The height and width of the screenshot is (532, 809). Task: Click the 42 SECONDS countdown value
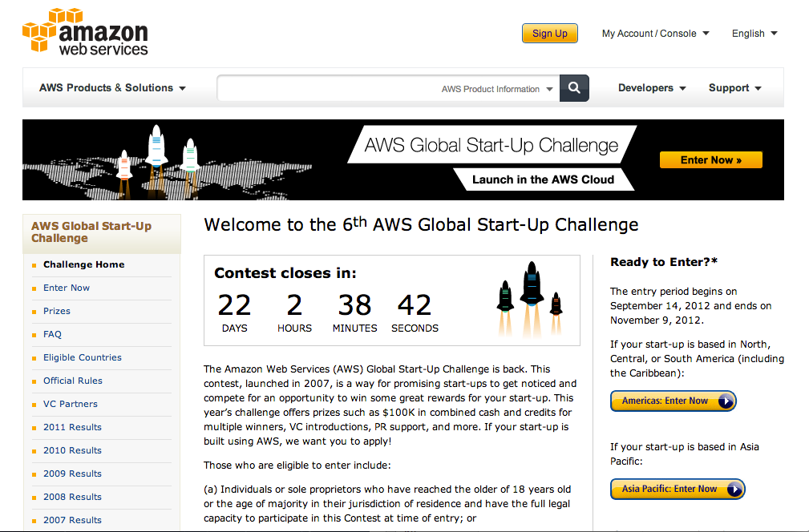415,312
